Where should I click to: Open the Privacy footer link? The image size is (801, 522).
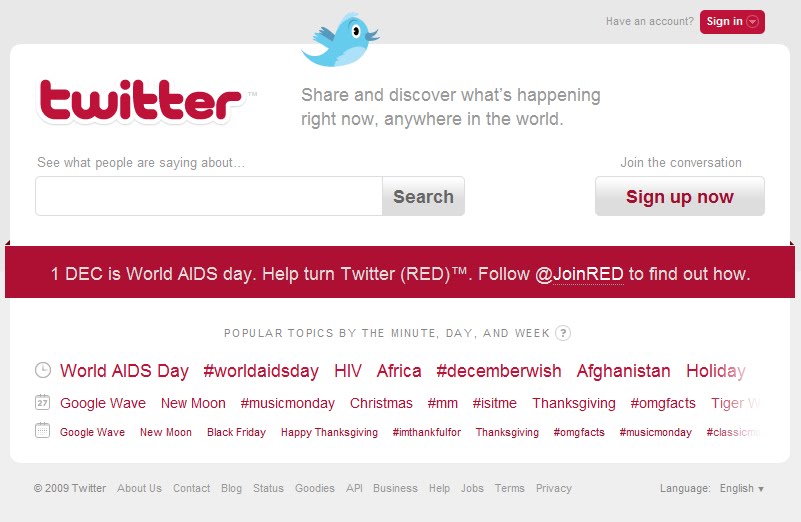[x=554, y=489]
